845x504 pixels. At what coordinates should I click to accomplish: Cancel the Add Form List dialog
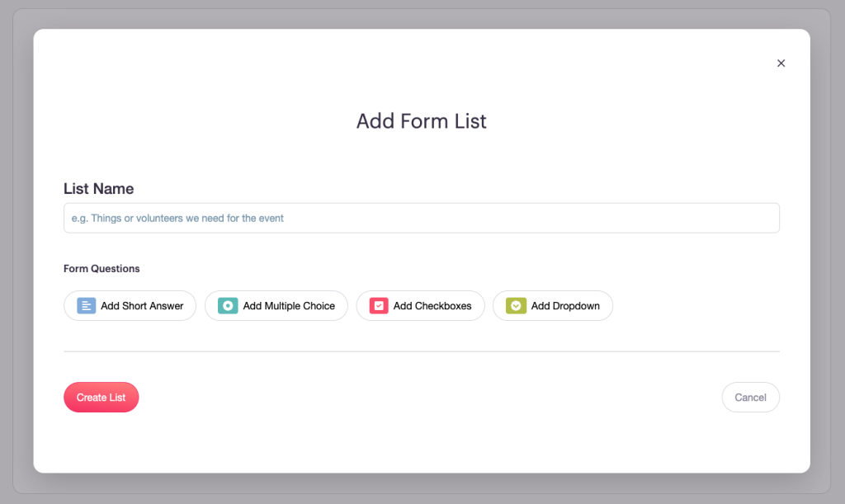point(750,397)
